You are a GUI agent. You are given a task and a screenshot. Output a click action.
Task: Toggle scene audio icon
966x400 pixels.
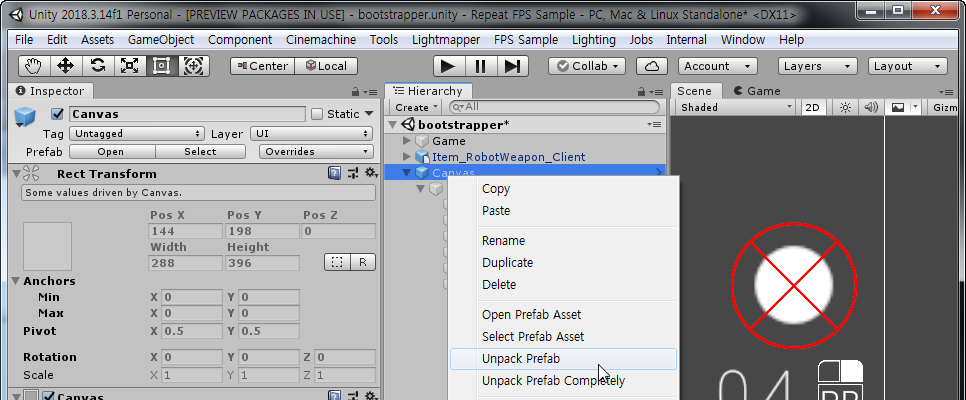(871, 107)
